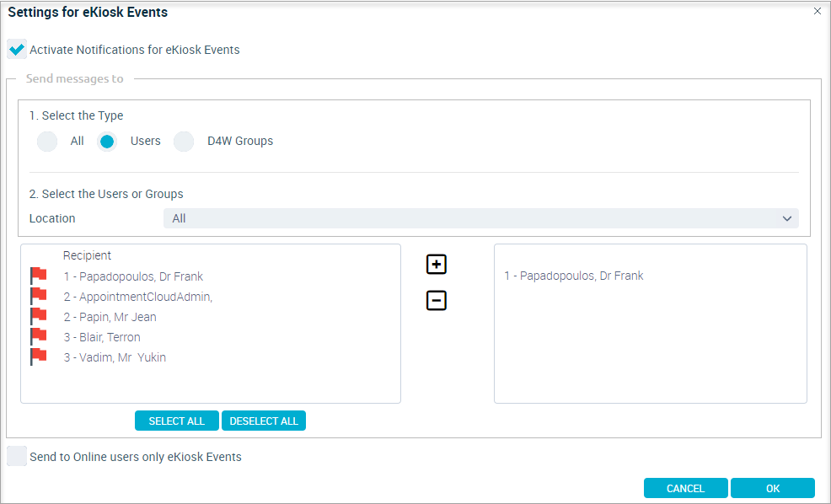The height and width of the screenshot is (504, 831).
Task: Select the Users type radio button
Action: pyautogui.click(x=107, y=142)
